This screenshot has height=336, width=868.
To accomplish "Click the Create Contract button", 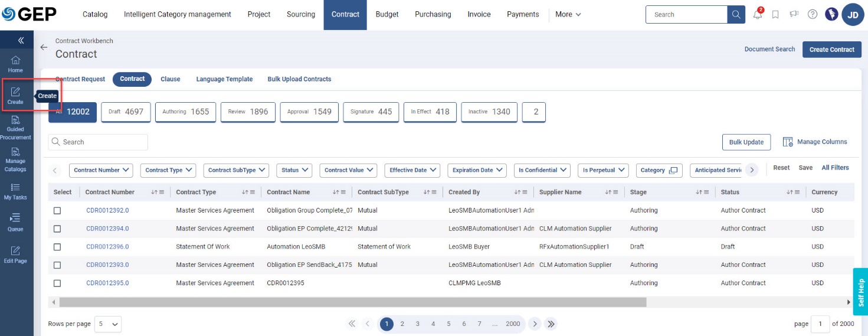I will point(831,50).
